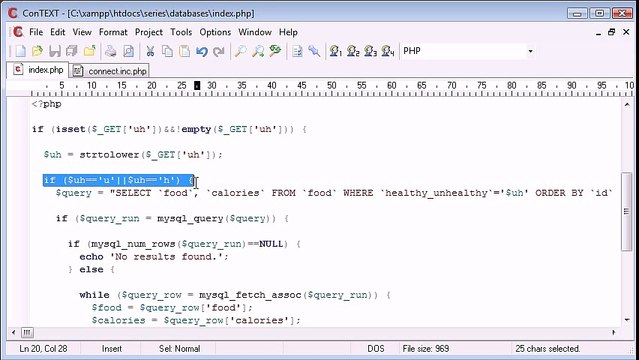Open the Options menu
This screenshot has height=360, width=639.
(x=215, y=32)
